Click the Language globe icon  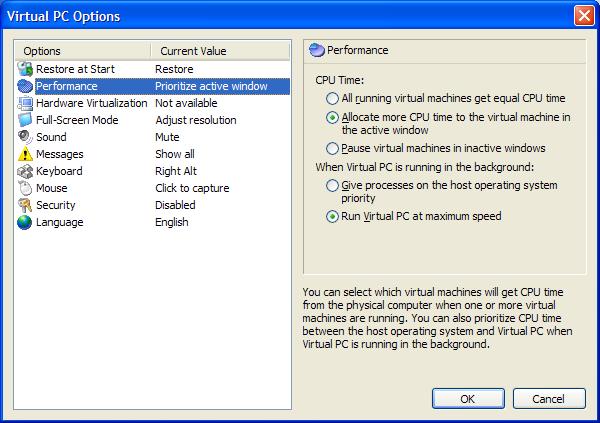pyautogui.click(x=25, y=222)
